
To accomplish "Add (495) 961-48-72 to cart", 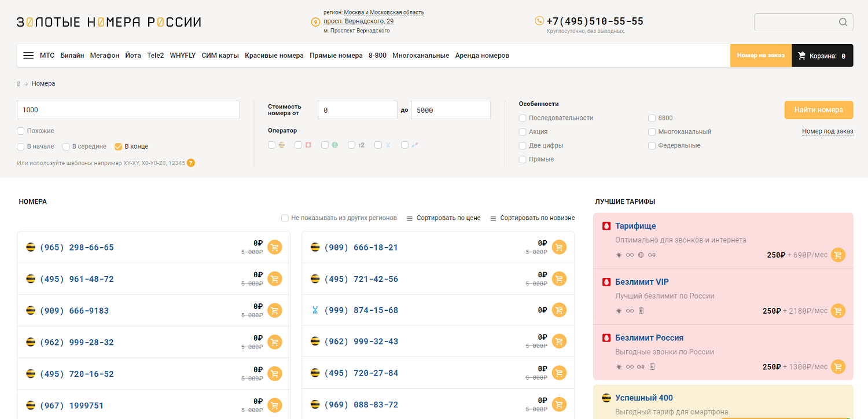I will coord(275,279).
